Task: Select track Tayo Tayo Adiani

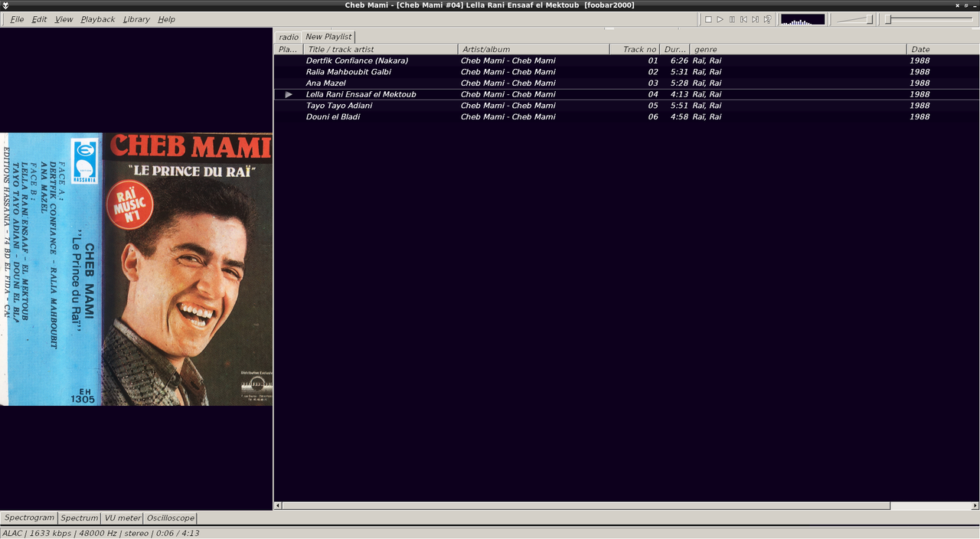Action: click(x=626, y=106)
